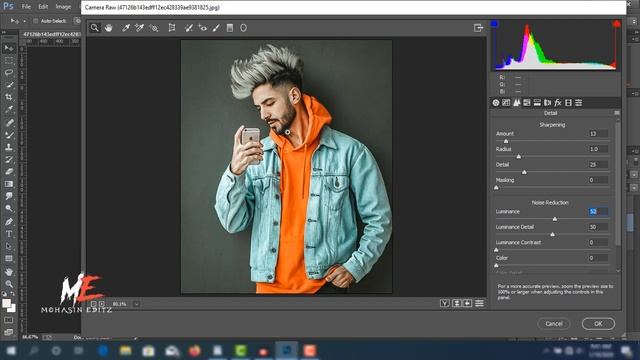Select the Targeted Adjustment tool

(153, 28)
